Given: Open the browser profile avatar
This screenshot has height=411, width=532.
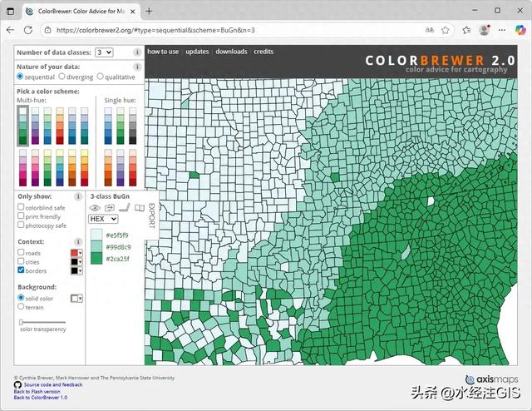Looking at the screenshot, I should coord(484,30).
